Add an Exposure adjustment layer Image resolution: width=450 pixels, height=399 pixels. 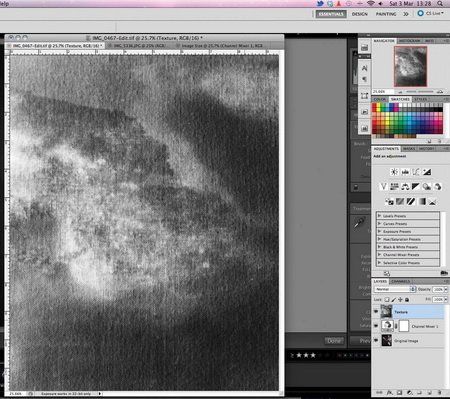tap(427, 172)
